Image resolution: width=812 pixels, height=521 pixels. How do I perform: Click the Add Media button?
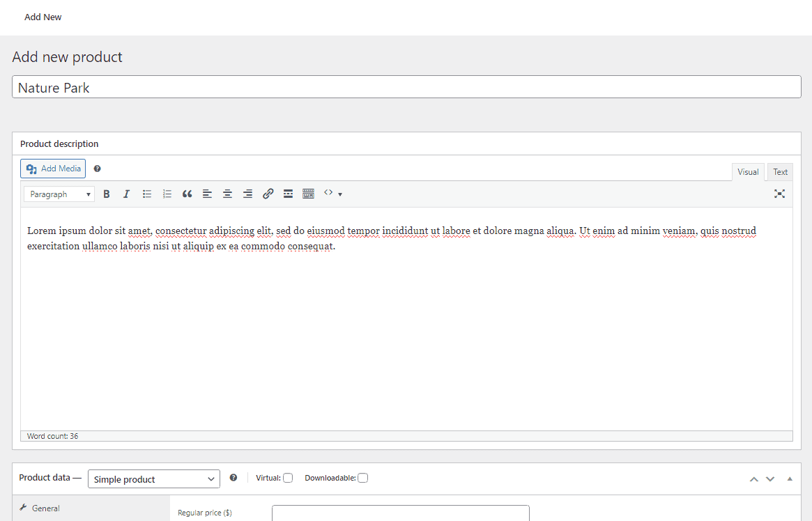(53, 169)
